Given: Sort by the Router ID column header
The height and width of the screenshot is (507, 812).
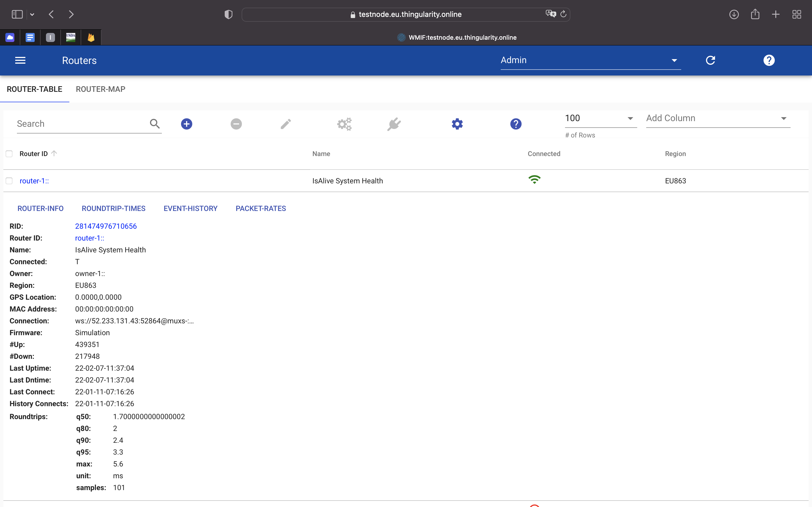Looking at the screenshot, I should coord(34,154).
